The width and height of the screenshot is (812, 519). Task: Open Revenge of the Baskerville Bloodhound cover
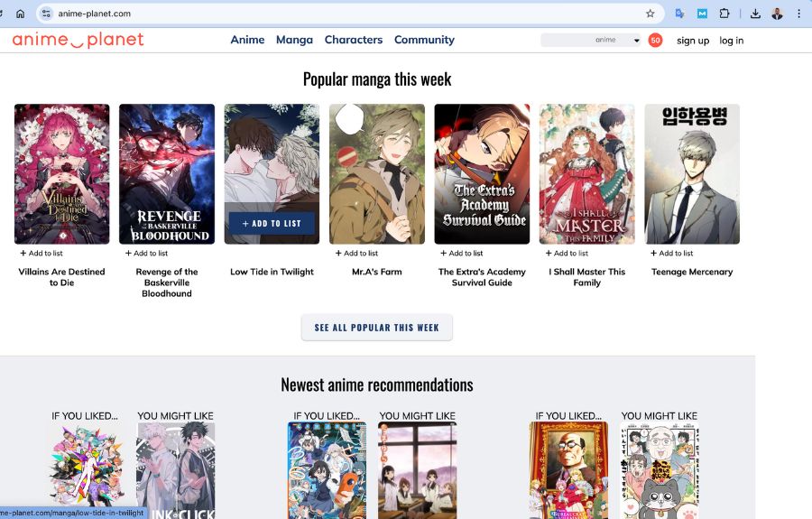167,174
